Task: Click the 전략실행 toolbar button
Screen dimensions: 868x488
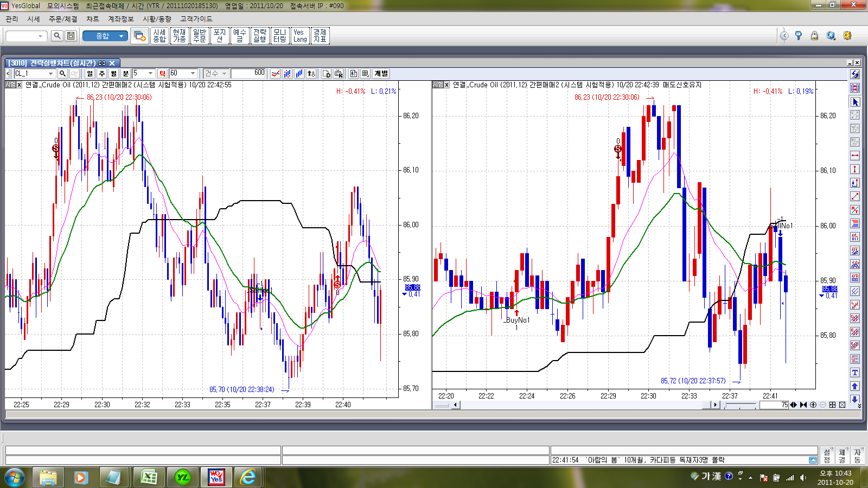Action: click(x=260, y=36)
